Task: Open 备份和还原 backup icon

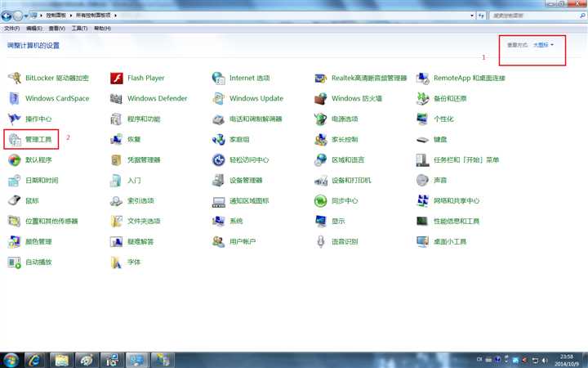Action: coord(423,98)
